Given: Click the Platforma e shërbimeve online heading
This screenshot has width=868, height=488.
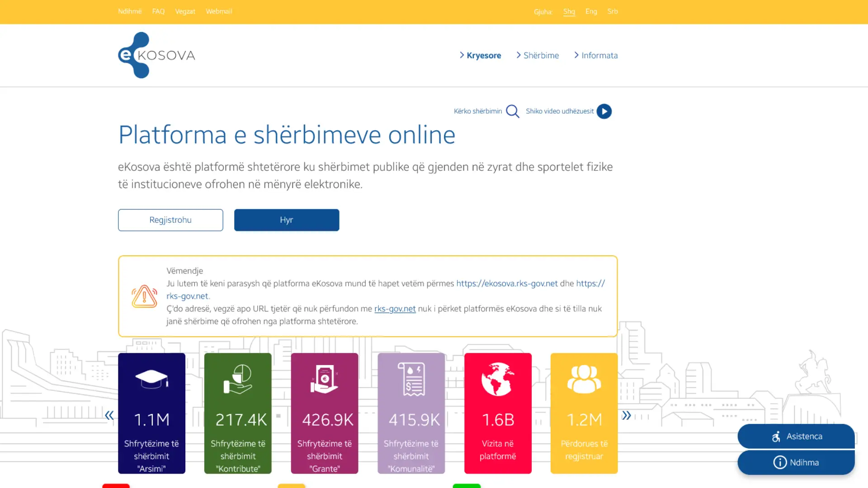Looking at the screenshot, I should coord(287,135).
